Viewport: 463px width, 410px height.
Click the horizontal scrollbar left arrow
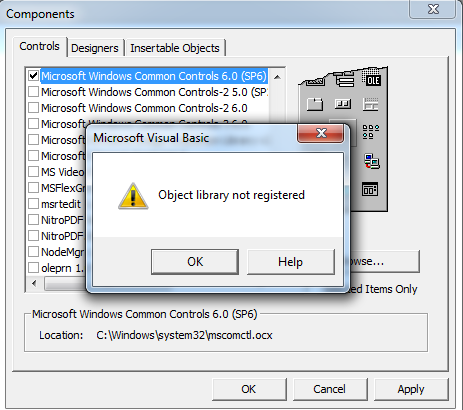point(34,284)
